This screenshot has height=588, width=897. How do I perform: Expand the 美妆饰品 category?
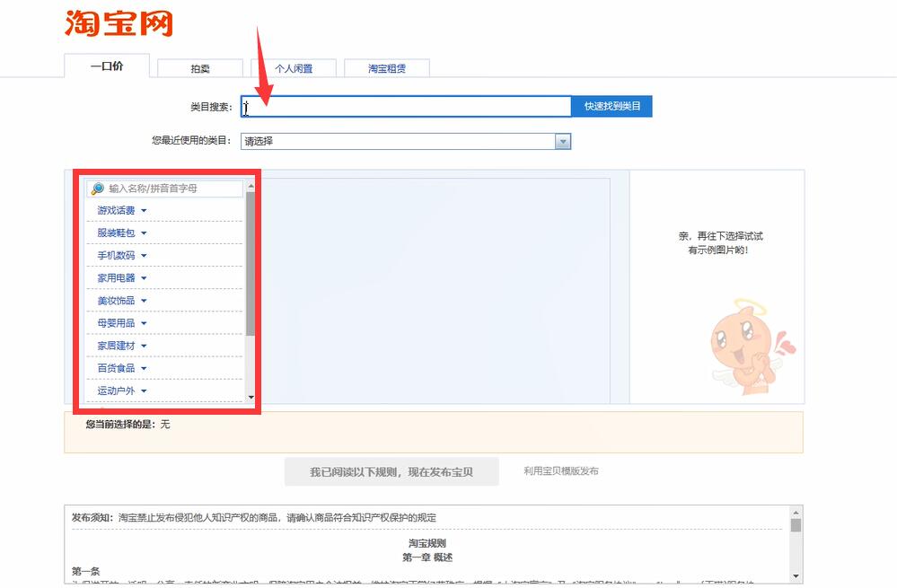(122, 301)
